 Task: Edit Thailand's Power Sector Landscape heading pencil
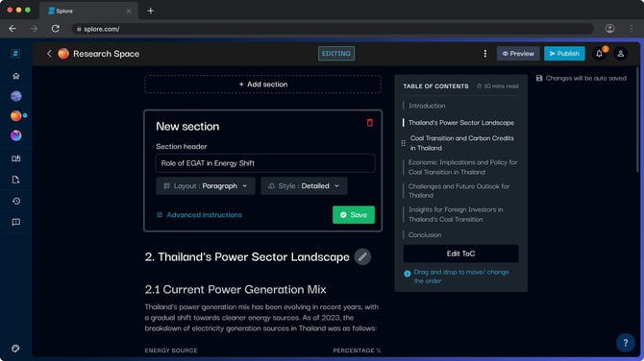coord(362,256)
